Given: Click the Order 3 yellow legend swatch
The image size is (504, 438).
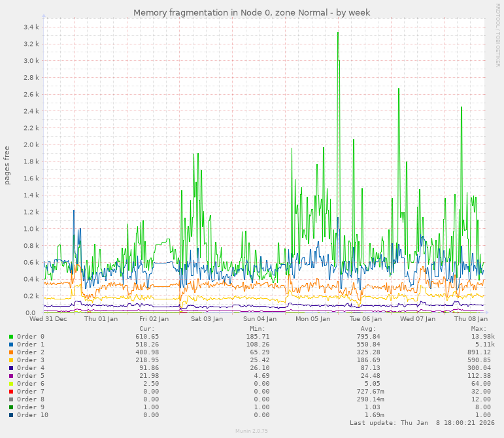Looking at the screenshot, I should 11,360.
